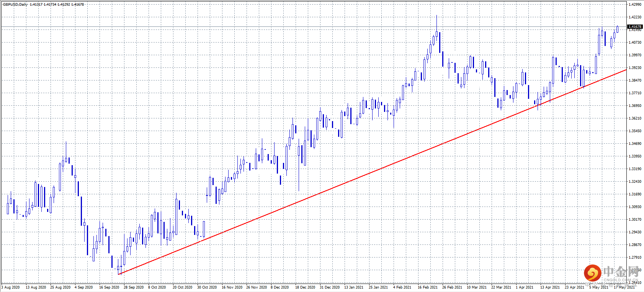644x292 pixels.
Task: Click the 26 Feb 2021 date label
Action: click(x=452, y=287)
